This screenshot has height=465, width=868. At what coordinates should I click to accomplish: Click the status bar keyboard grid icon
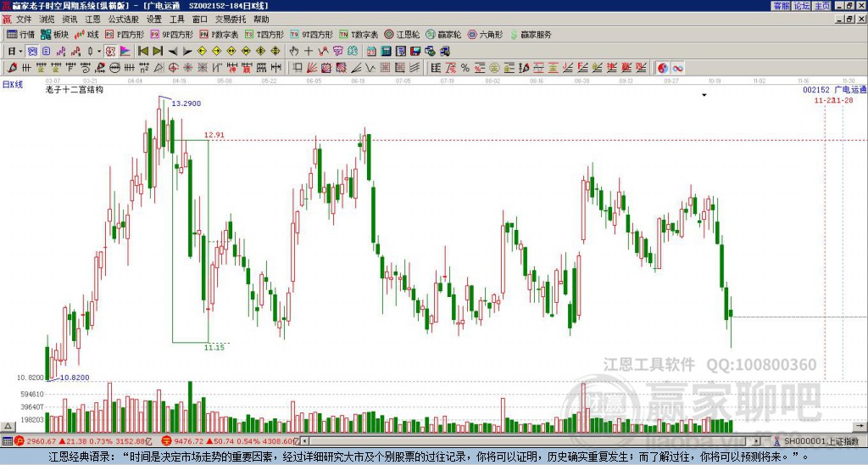click(7, 441)
